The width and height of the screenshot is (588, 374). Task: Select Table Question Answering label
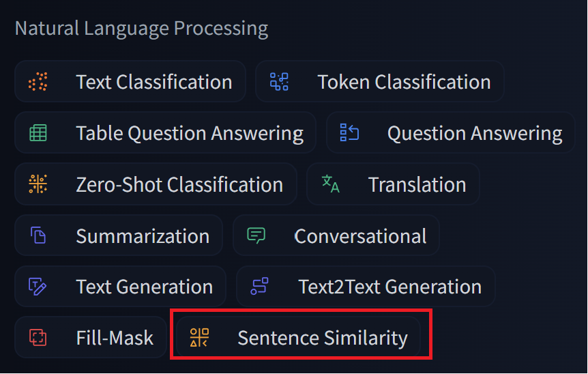(x=190, y=134)
